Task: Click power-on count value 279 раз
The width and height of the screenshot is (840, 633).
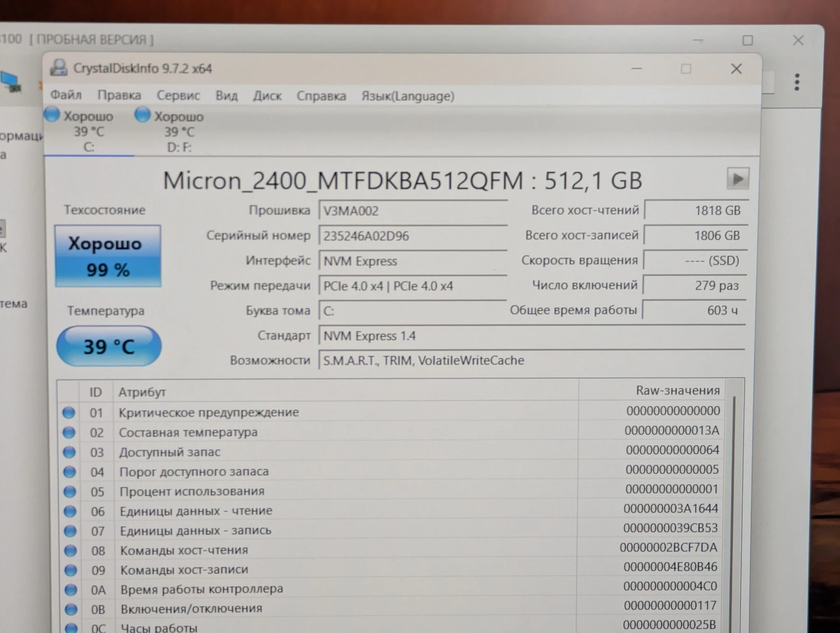Action: tap(695, 285)
